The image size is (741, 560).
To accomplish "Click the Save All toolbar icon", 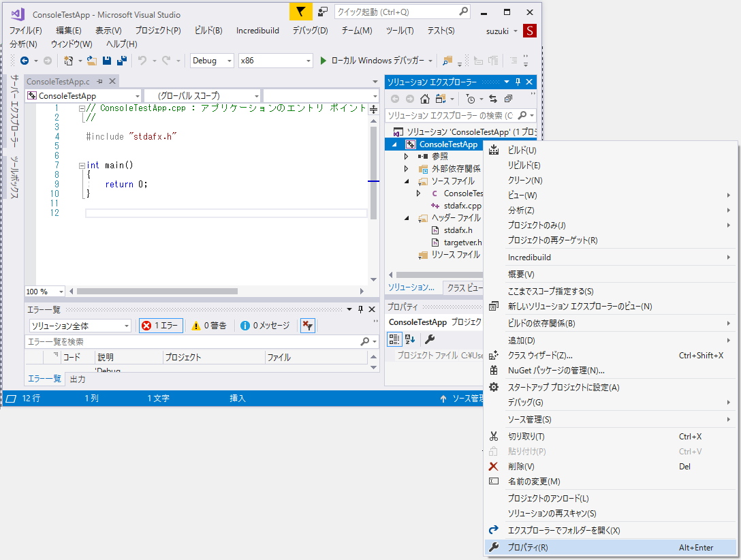I will tap(122, 61).
